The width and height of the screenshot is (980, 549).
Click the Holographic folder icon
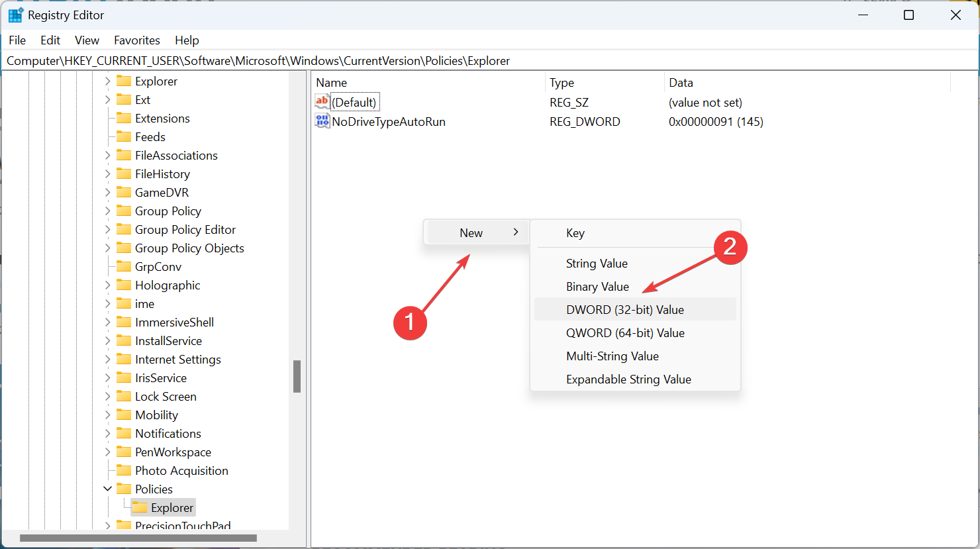tap(123, 285)
